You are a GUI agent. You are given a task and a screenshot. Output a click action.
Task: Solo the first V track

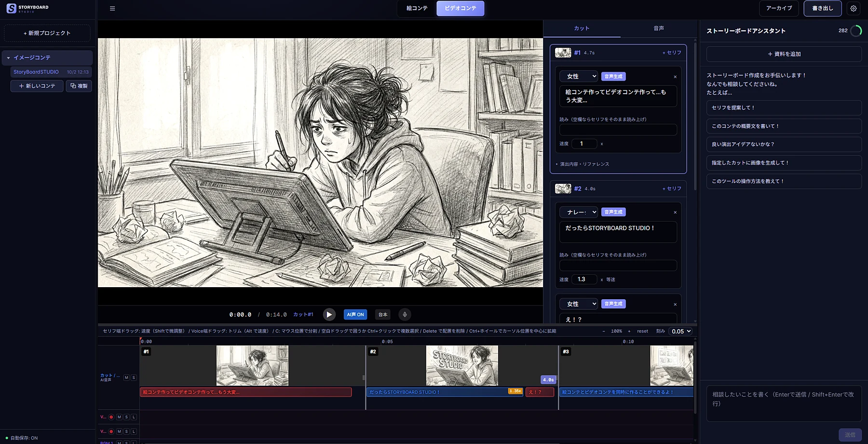126,417
